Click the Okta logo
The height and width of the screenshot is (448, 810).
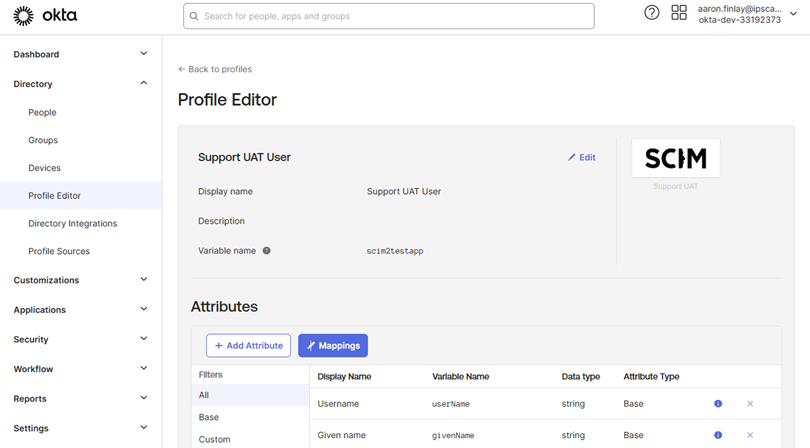pyautogui.click(x=45, y=16)
